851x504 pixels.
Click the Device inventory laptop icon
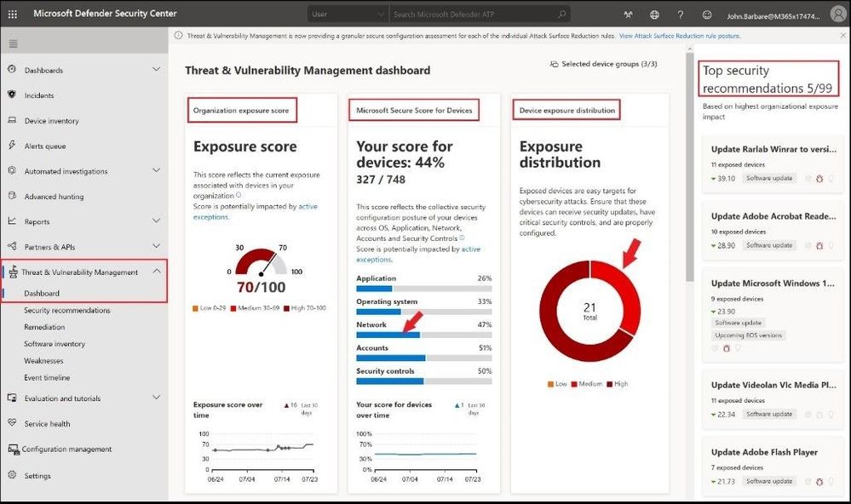click(12, 120)
